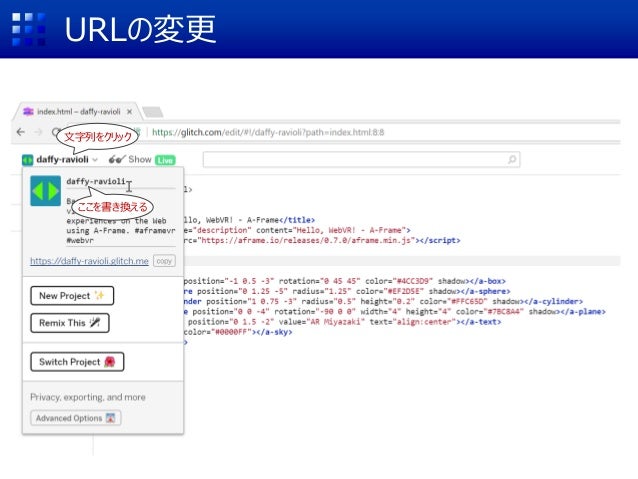Image resolution: width=638 pixels, height=479 pixels.
Task: Click the browser forward arrow
Action: coord(38,132)
